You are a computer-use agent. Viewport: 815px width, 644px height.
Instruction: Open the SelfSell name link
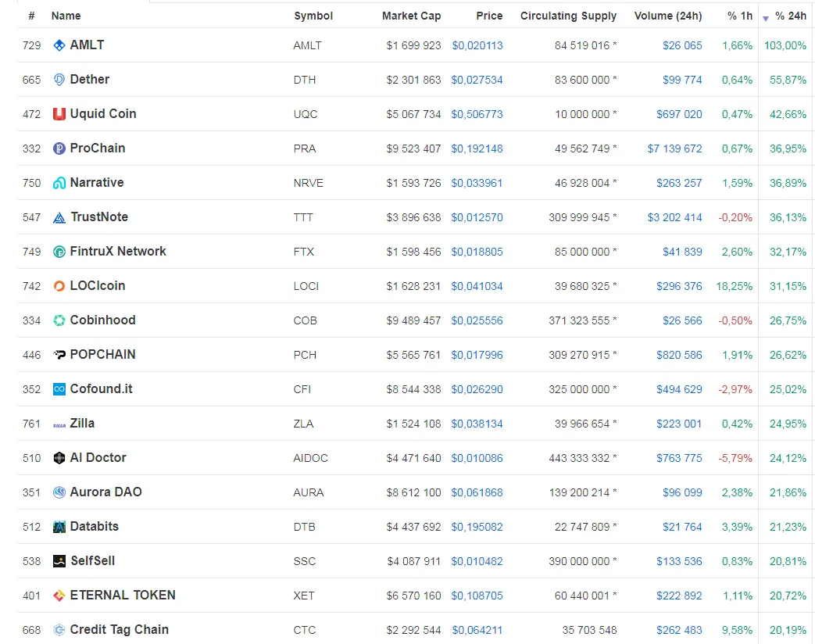(x=92, y=561)
